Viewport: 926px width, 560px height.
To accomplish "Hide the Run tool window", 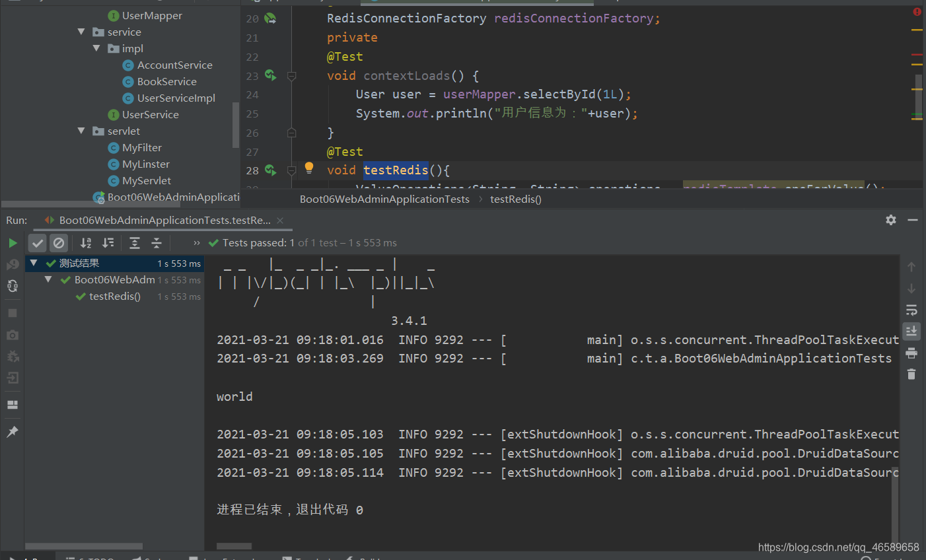I will [913, 220].
